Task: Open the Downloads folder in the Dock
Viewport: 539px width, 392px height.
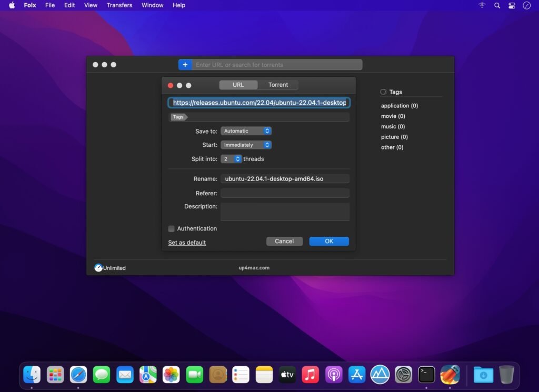Action: point(483,375)
